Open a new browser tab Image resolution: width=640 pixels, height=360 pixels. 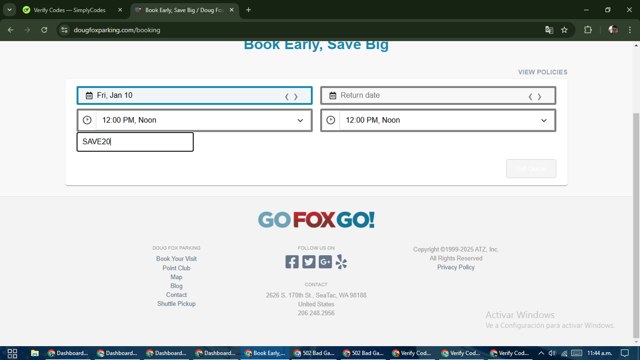click(248, 10)
